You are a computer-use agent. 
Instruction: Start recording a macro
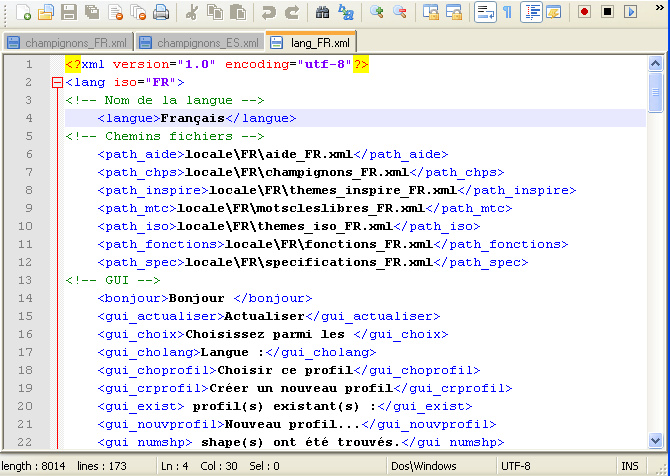(584, 13)
